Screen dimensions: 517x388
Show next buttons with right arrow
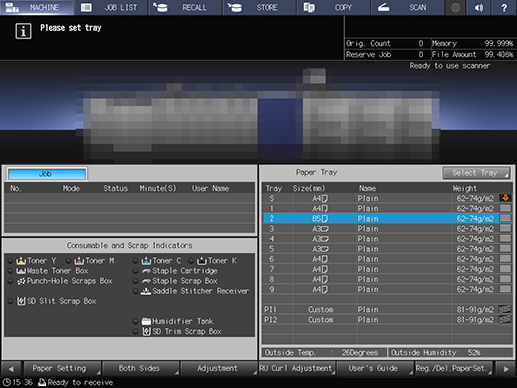coord(506,369)
